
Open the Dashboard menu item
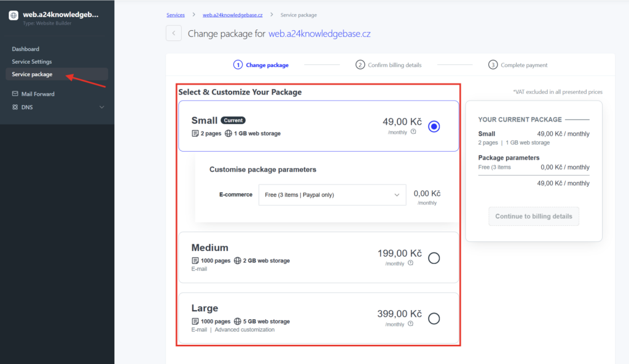click(26, 49)
